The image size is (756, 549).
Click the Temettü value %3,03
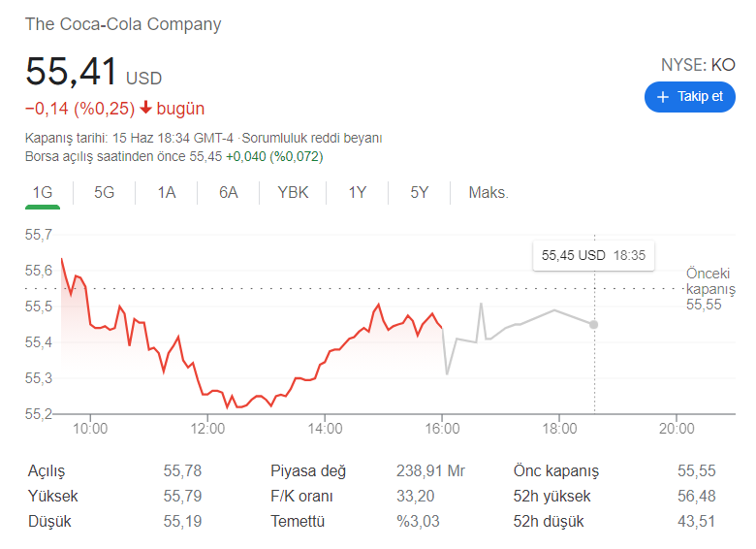point(418,521)
